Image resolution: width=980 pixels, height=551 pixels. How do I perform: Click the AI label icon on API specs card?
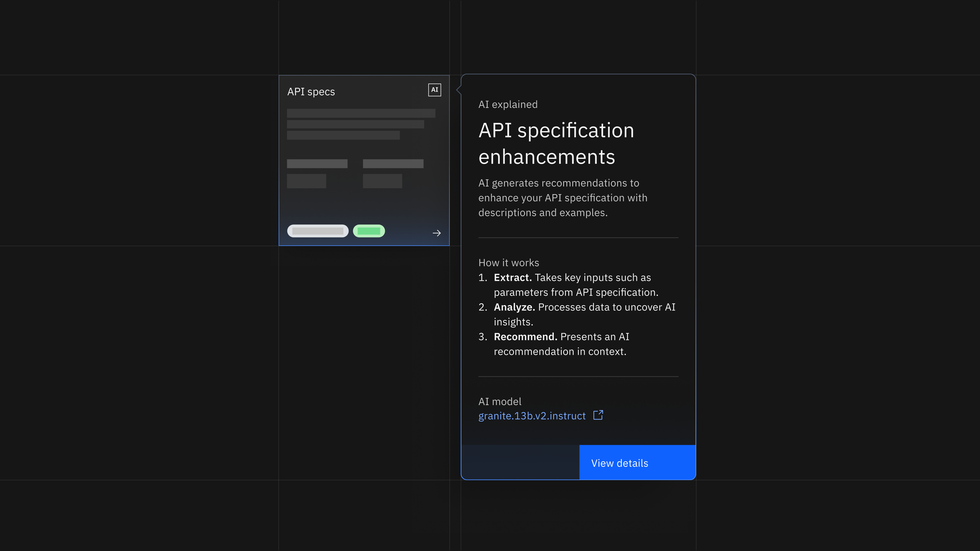tap(434, 90)
